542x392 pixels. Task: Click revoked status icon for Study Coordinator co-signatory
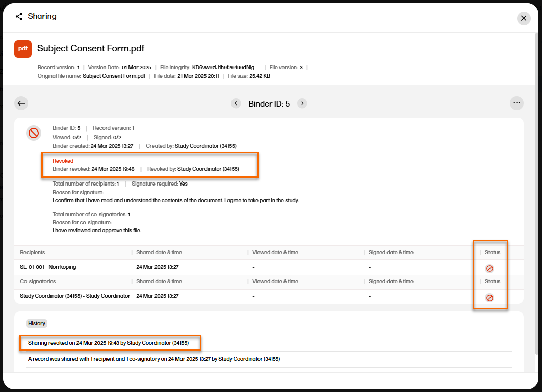click(x=489, y=298)
